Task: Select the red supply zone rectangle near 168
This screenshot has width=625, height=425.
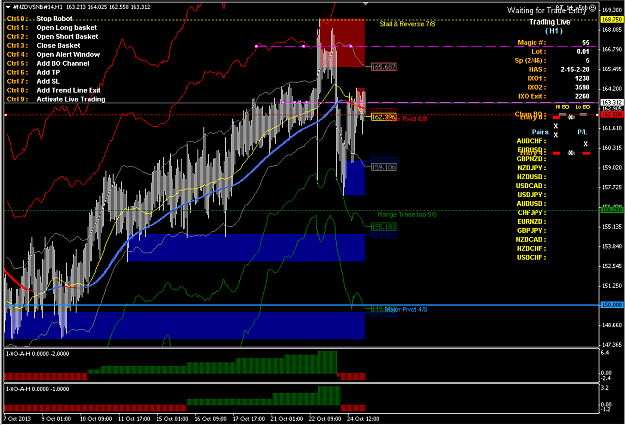Action: [342, 43]
